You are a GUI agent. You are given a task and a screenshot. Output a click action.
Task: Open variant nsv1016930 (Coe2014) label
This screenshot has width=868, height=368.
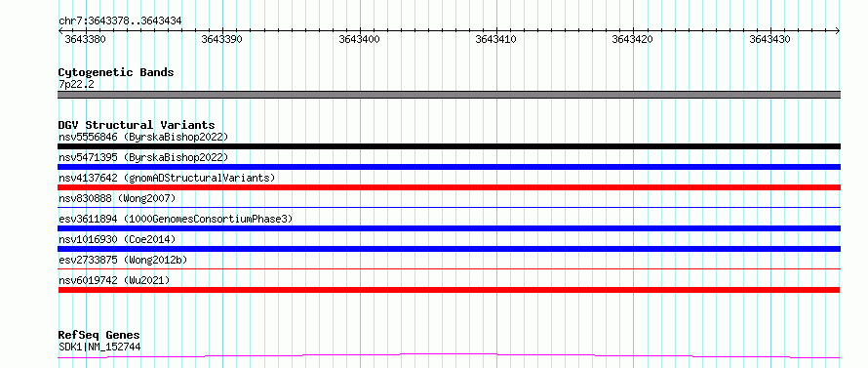tap(117, 239)
